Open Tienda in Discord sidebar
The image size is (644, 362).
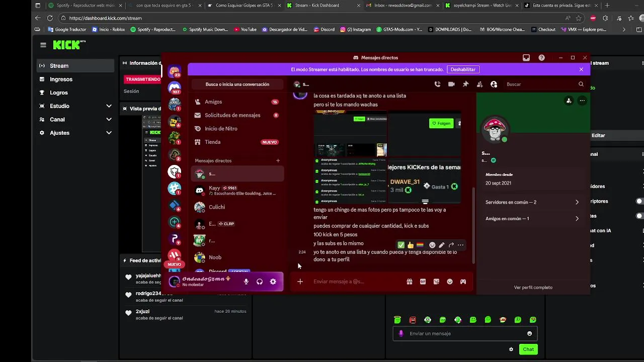coord(237,142)
